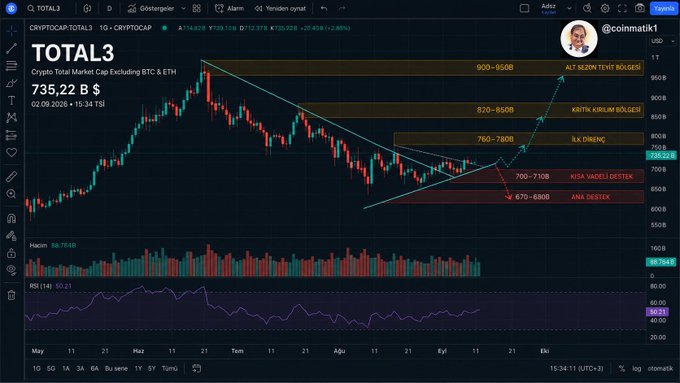
Task: Start Yeniden oynat bar replay
Action: point(280,8)
